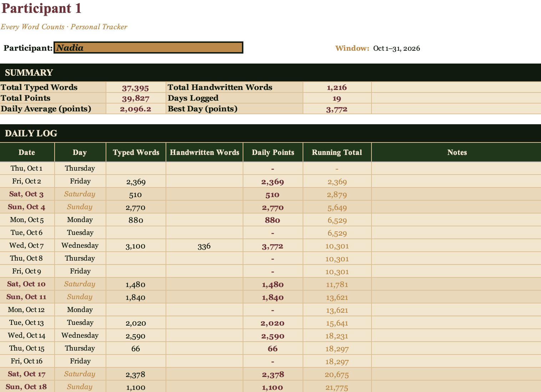Click the "Date" column header
The height and width of the screenshot is (392, 541).
27,152
